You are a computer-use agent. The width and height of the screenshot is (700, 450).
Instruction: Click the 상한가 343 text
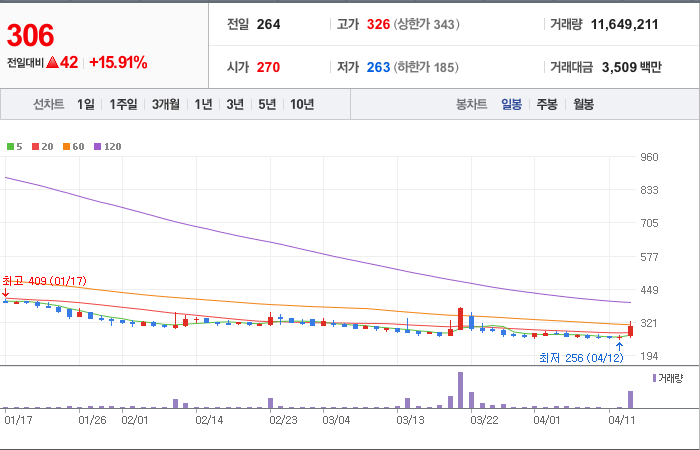tap(426, 24)
